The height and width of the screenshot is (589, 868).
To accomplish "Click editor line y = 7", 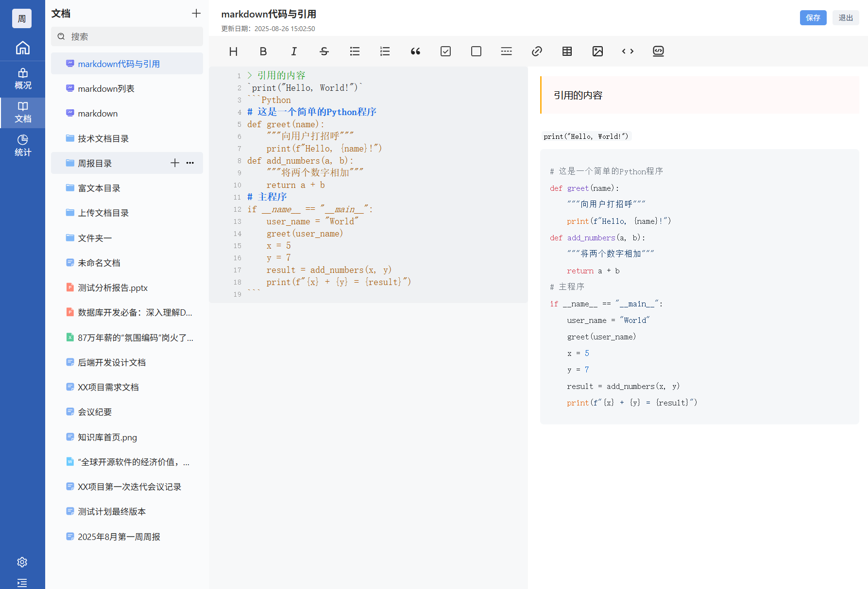I will tap(278, 257).
